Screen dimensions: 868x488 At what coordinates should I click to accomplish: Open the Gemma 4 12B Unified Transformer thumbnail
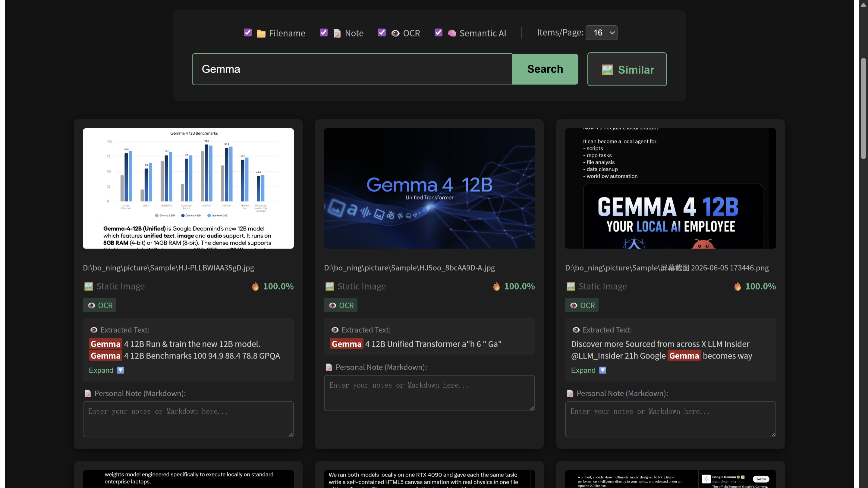point(429,189)
